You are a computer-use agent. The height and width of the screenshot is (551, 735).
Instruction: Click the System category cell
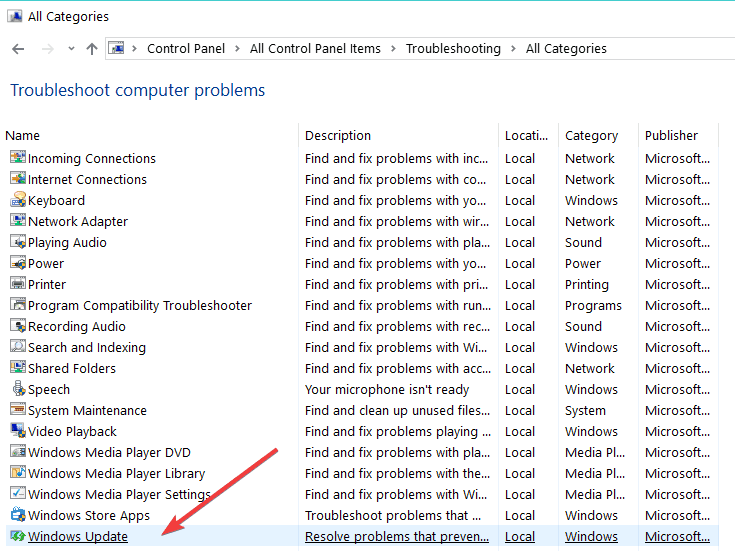pyautogui.click(x=585, y=411)
